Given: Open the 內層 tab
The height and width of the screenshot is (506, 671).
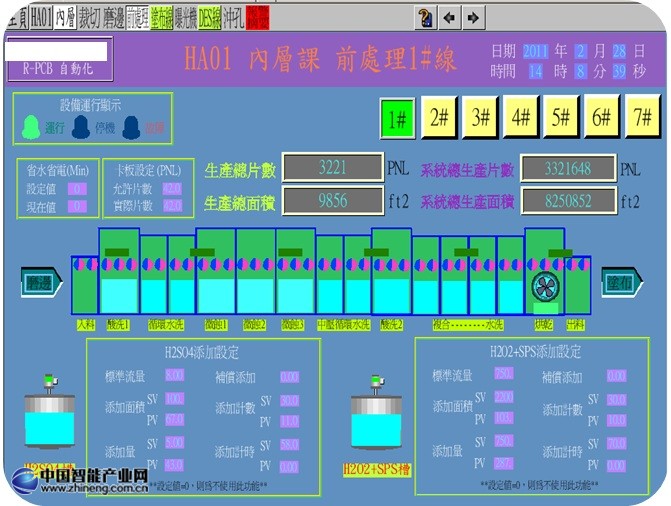Looking at the screenshot, I should tap(66, 17).
